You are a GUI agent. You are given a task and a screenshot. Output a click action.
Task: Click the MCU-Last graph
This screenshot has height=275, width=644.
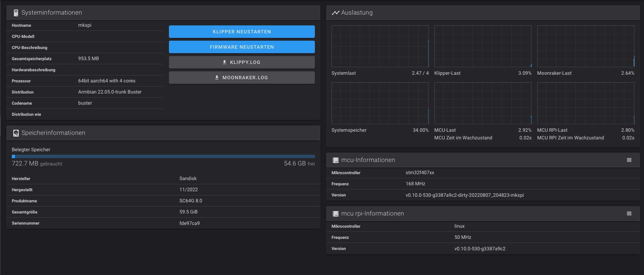pos(483,103)
